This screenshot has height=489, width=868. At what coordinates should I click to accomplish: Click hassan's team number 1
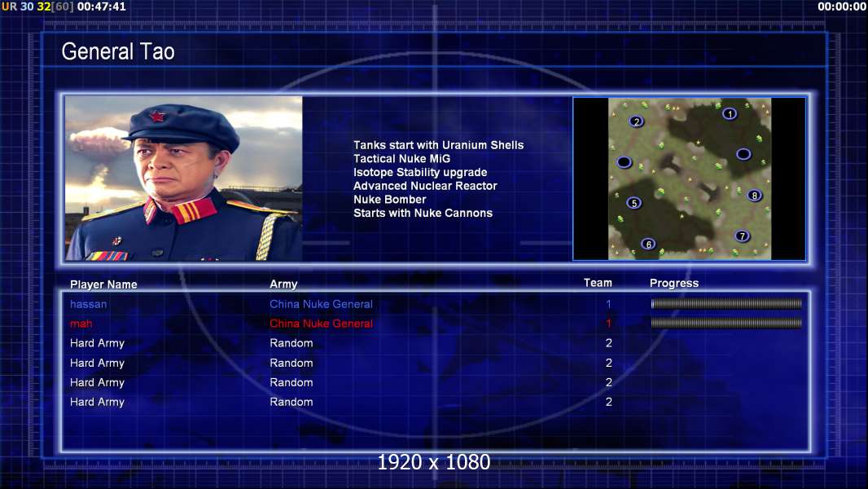tap(608, 304)
